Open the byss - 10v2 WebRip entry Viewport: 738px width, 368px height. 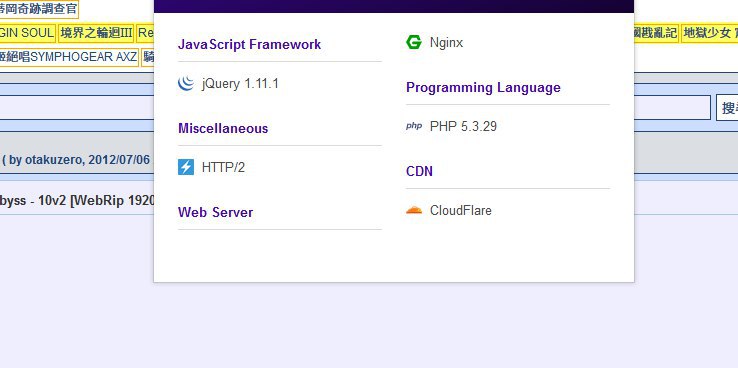tap(77, 200)
